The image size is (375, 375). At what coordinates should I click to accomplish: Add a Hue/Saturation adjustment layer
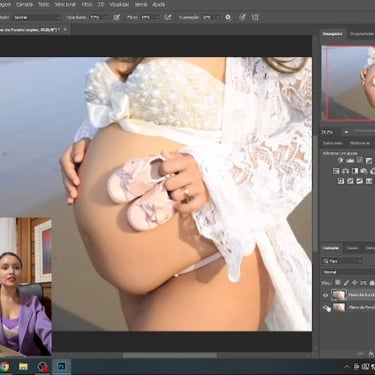click(x=336, y=171)
